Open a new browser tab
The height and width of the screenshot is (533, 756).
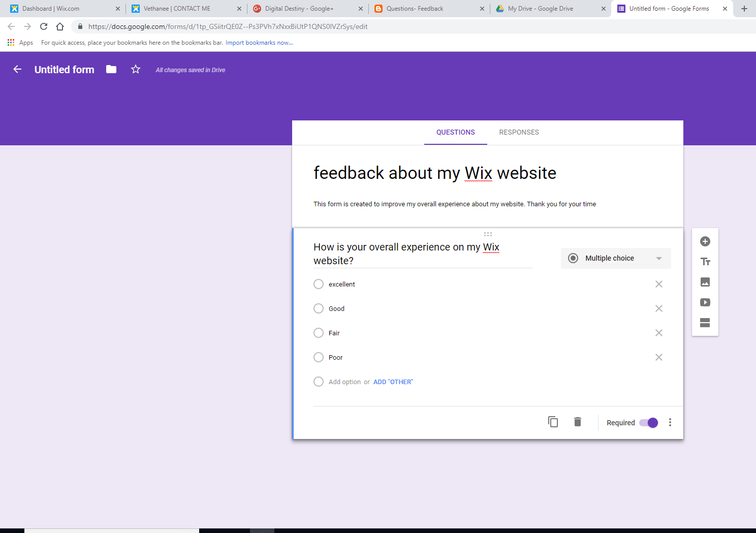[744, 9]
